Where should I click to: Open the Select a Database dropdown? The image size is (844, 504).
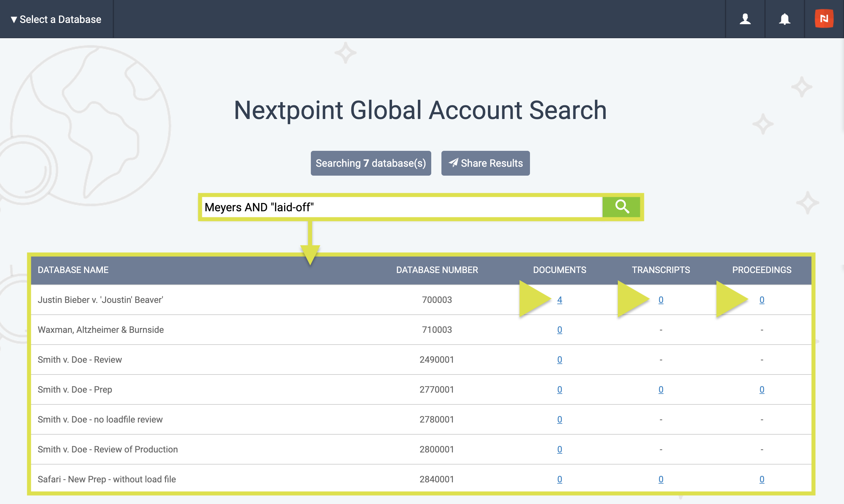point(56,19)
